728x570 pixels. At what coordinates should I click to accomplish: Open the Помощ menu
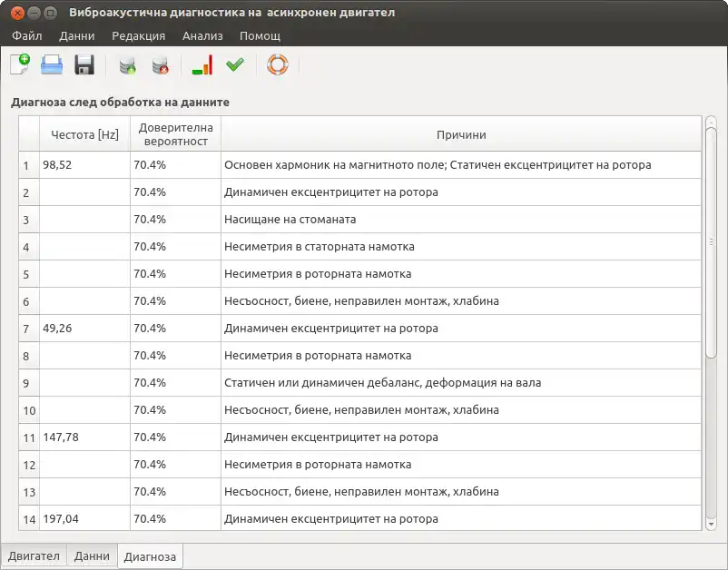point(260,35)
